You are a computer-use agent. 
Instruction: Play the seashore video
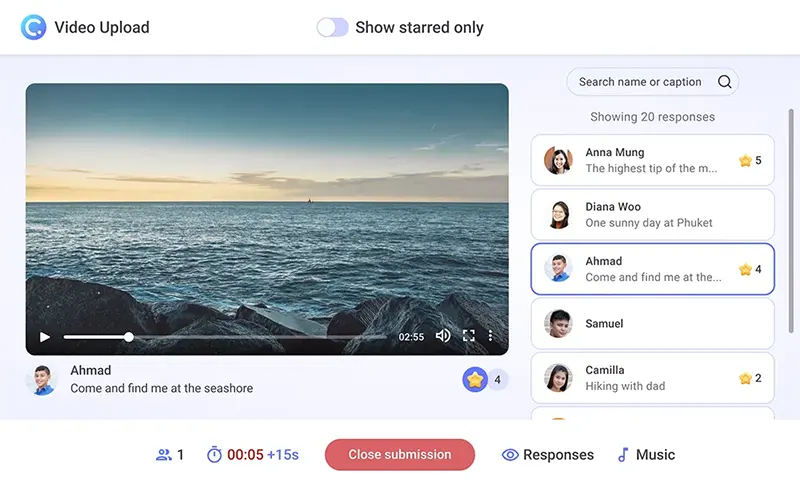tap(45, 337)
